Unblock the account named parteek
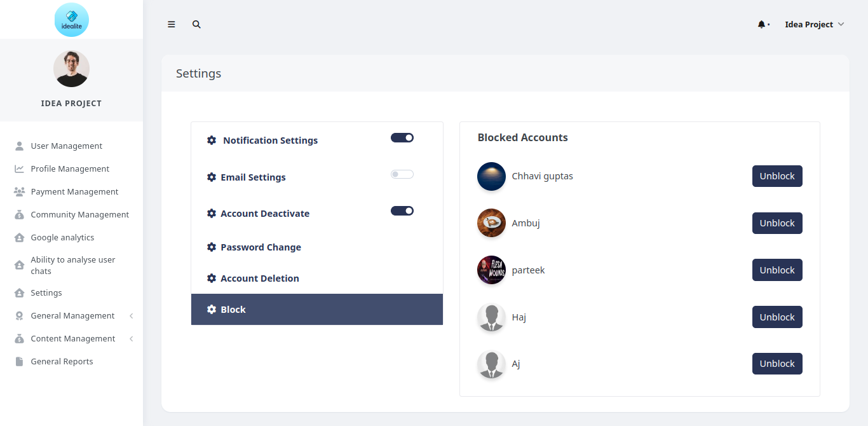 pos(777,270)
